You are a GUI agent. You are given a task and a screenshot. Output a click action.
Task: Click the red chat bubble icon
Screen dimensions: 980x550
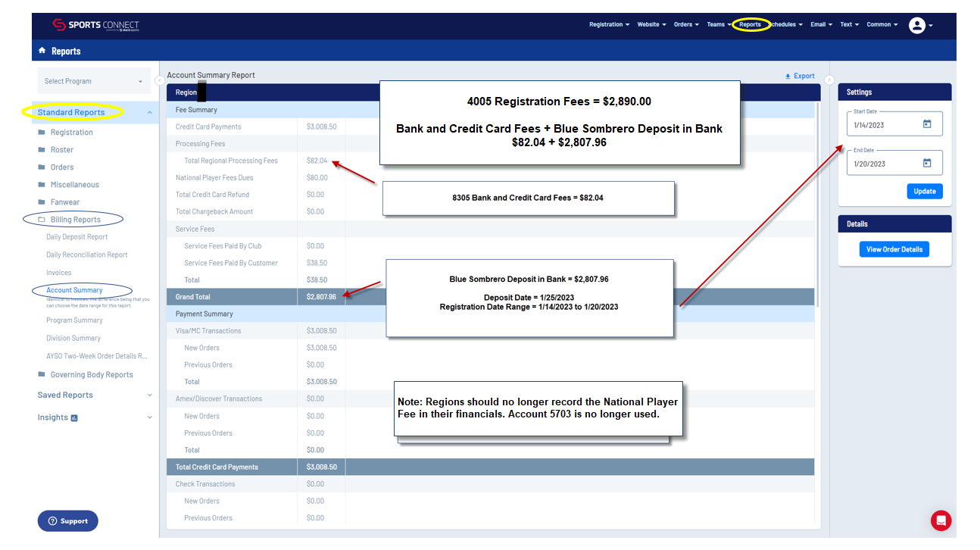(x=941, y=520)
